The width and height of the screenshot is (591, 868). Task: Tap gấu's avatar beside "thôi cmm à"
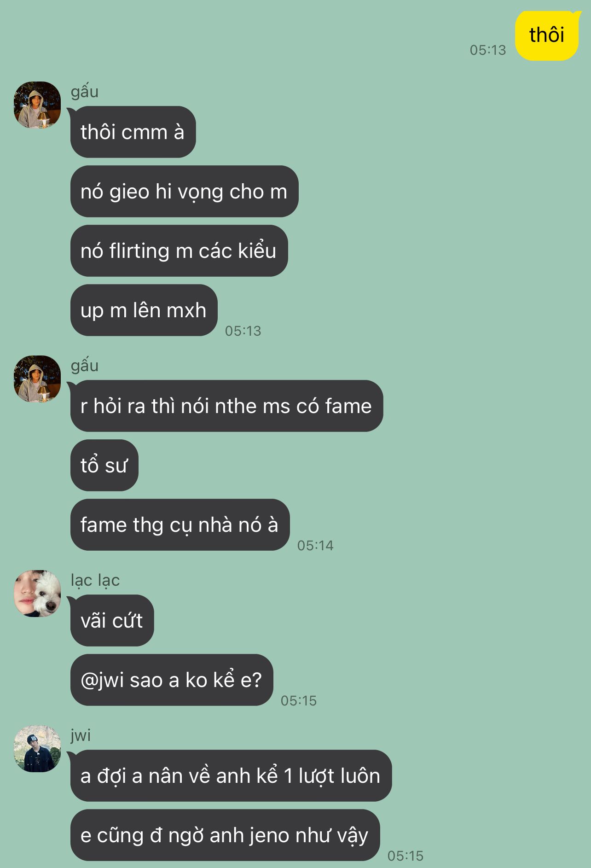click(37, 105)
